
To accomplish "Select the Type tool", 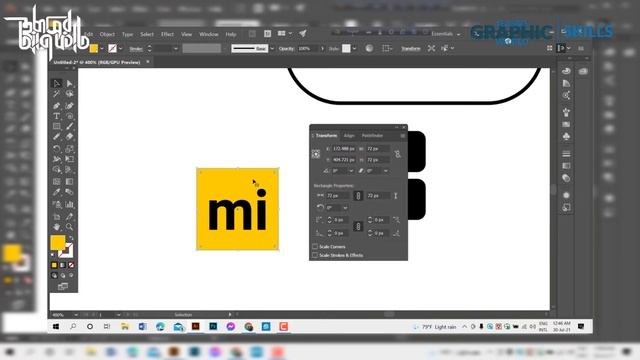I will pyautogui.click(x=57, y=116).
